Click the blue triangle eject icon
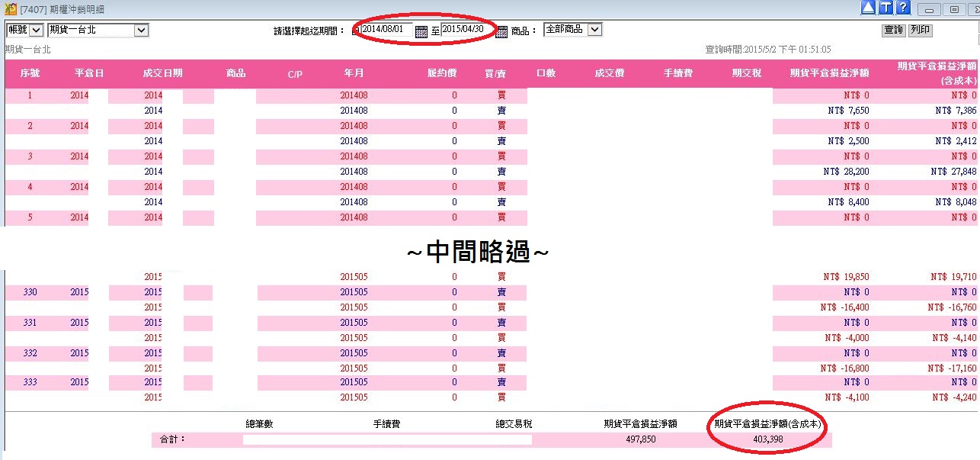This screenshot has height=460, width=980. click(868, 8)
